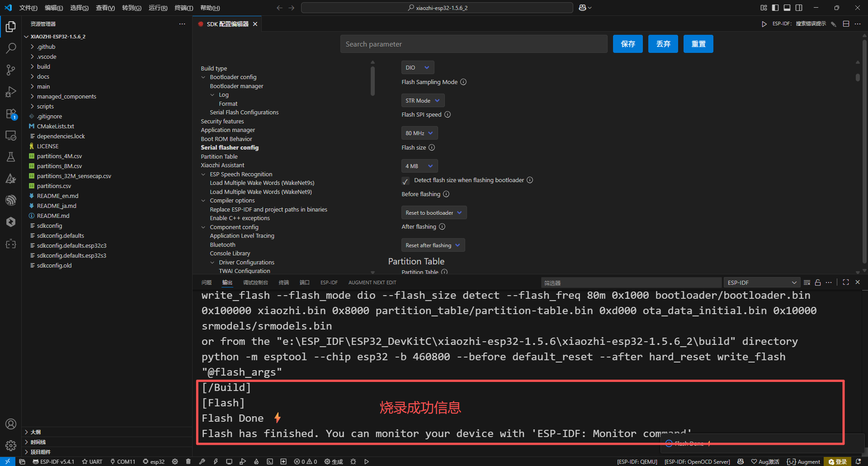Image resolution: width=868 pixels, height=466 pixels.
Task: Select Partition Table in config tree
Action: pos(219,157)
